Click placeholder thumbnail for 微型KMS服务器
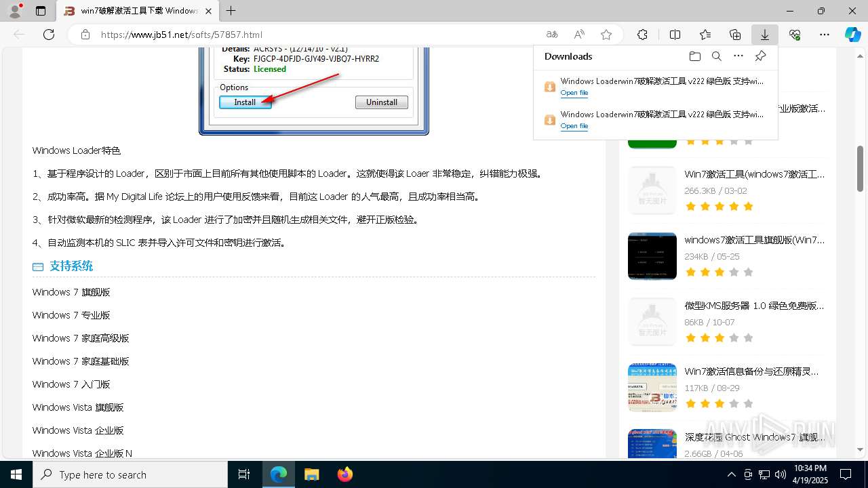868x488 pixels. pyautogui.click(x=652, y=321)
